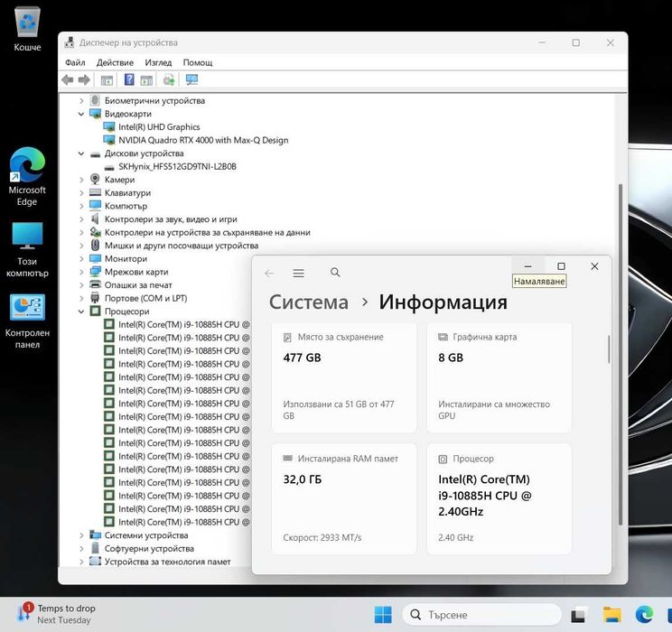Open Контролен панел desktop icon

27,321
